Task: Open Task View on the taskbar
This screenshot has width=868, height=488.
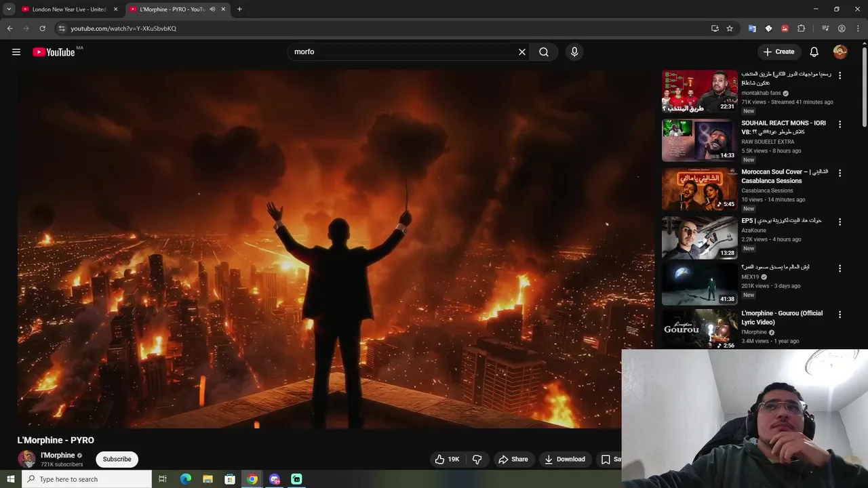Action: [x=163, y=479]
